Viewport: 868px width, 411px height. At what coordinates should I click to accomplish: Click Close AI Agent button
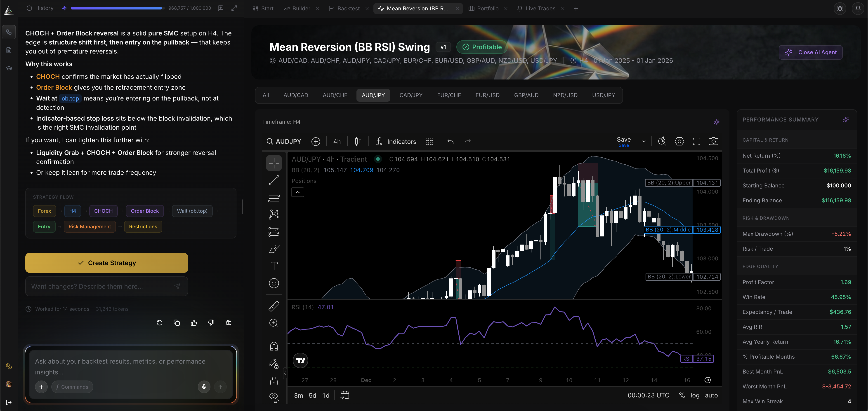pyautogui.click(x=810, y=53)
